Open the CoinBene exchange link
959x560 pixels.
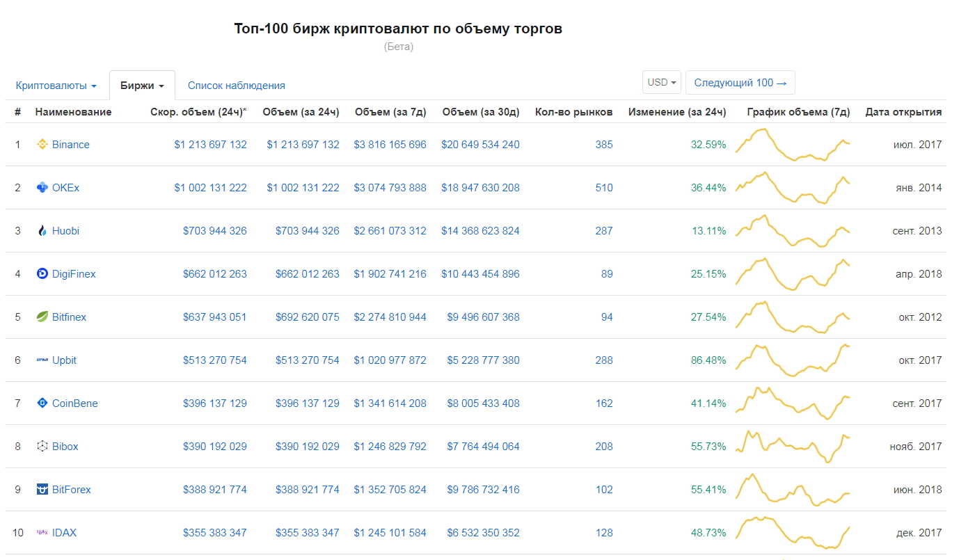75,403
